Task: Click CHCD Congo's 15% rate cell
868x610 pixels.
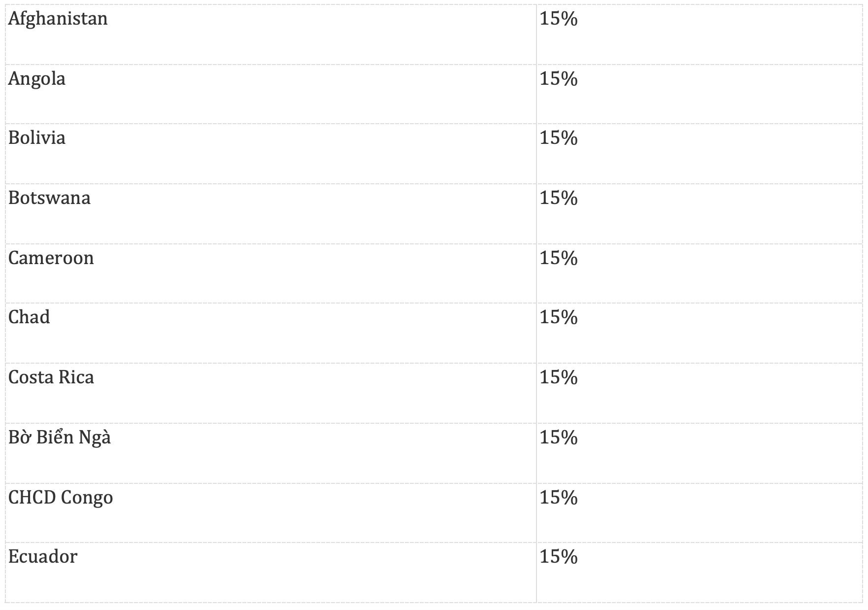Action: [x=559, y=498]
